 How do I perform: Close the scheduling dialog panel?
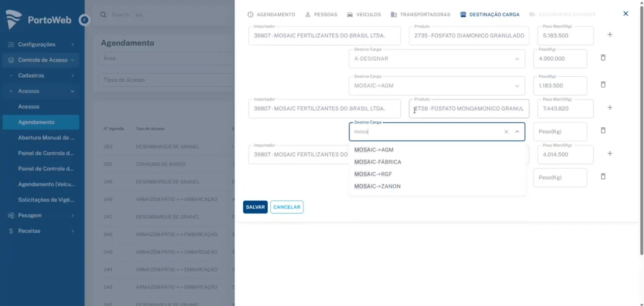626,14
